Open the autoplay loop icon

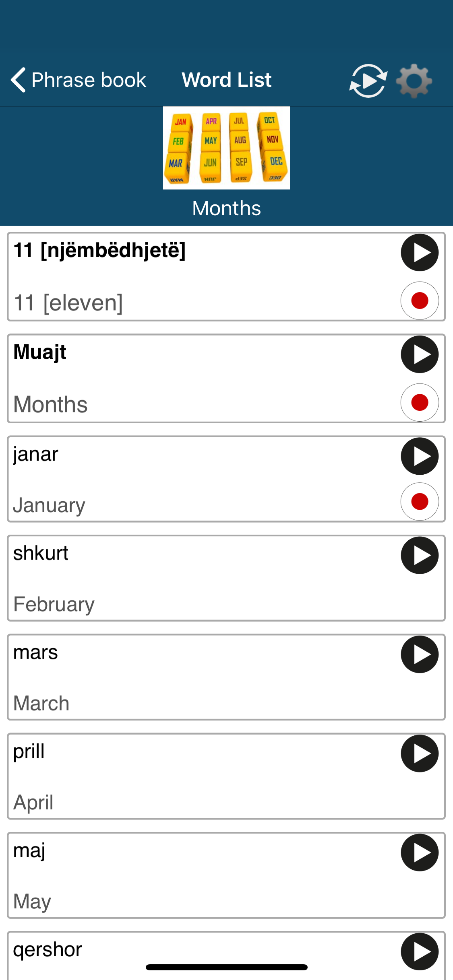pyautogui.click(x=368, y=80)
